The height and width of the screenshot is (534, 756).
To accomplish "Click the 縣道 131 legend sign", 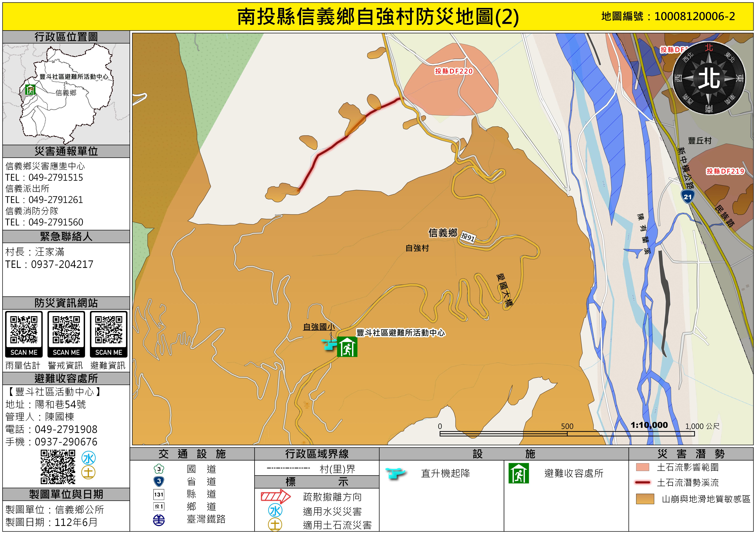I will coord(159,494).
